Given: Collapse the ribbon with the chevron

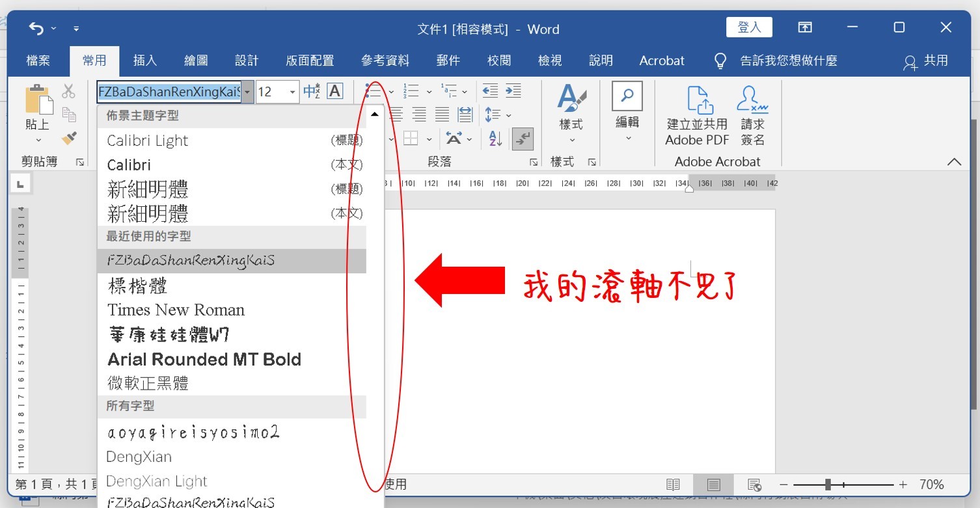Looking at the screenshot, I should point(954,162).
